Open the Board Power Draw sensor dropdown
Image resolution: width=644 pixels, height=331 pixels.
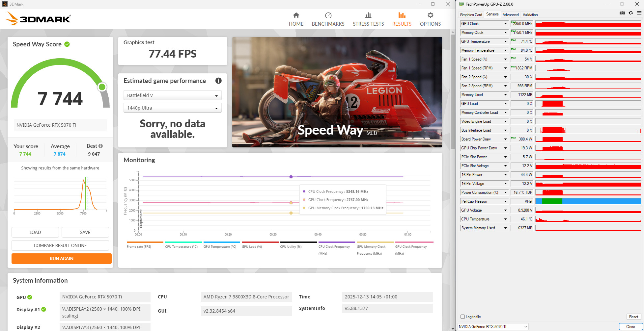click(505, 139)
